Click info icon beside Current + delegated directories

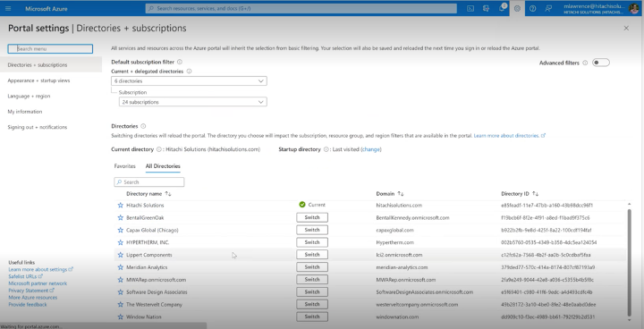(189, 71)
